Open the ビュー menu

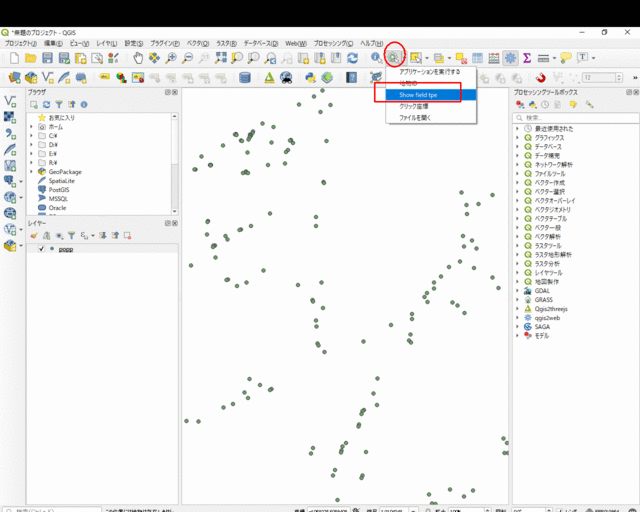pos(79,43)
